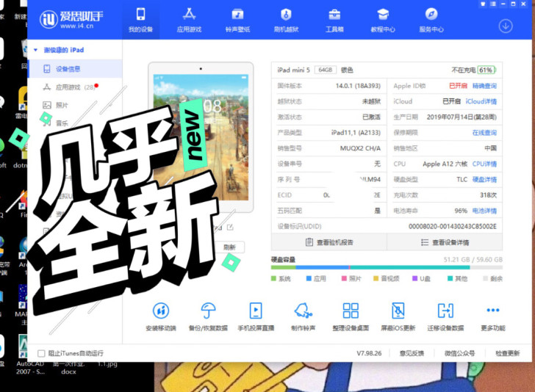Viewport: 535px width, 392px height.
Task: Toggle 阻止iTunes自动运行 checkbox
Action: coord(41,353)
